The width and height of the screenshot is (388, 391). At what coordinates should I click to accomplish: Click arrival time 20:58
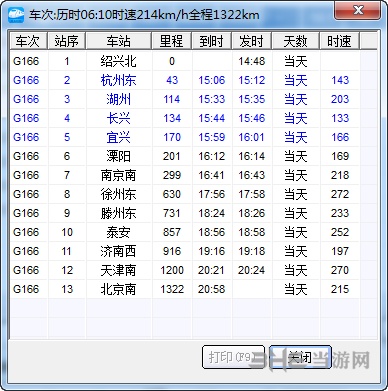tap(212, 289)
